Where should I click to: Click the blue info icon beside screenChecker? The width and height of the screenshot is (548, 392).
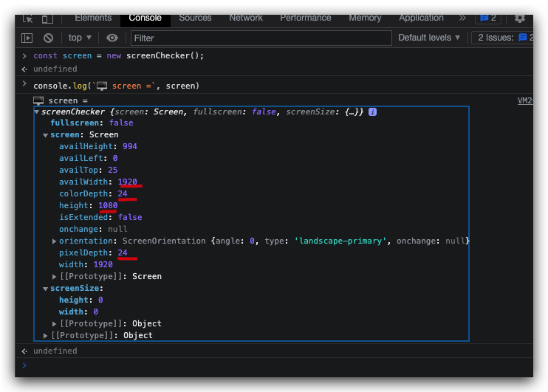[x=372, y=111]
